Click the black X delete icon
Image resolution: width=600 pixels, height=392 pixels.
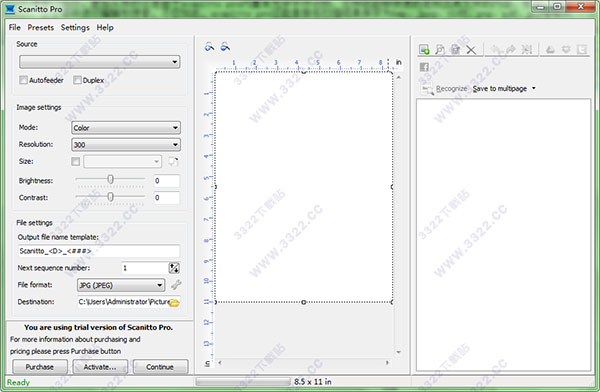point(471,50)
